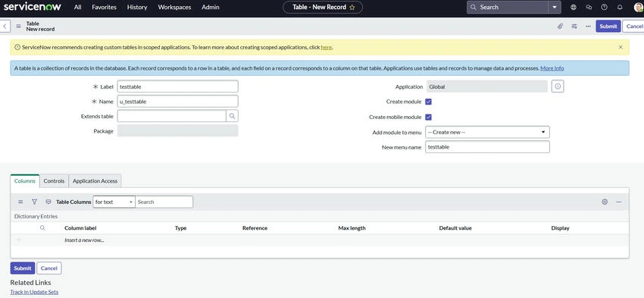This screenshot has width=644, height=298.
Task: Click the Default value column header
Action: [x=455, y=228]
